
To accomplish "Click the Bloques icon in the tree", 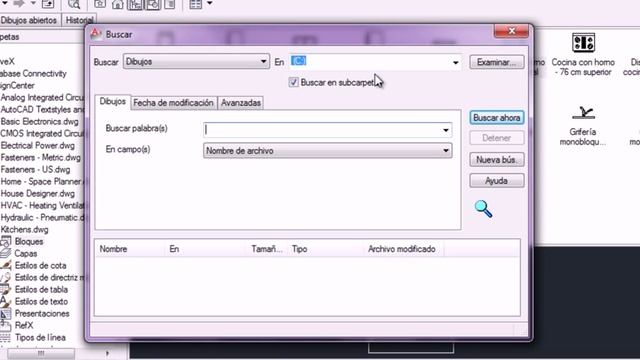I will tap(5, 242).
